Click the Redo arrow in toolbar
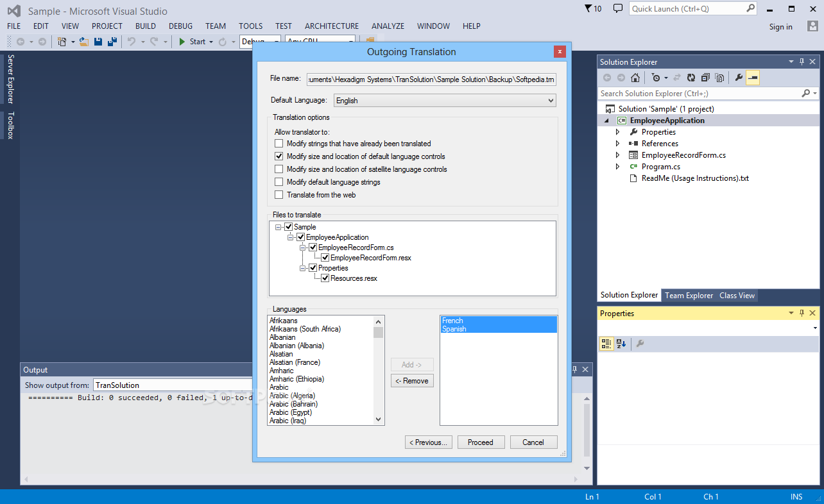Screen dimensions: 824x504 pos(154,42)
